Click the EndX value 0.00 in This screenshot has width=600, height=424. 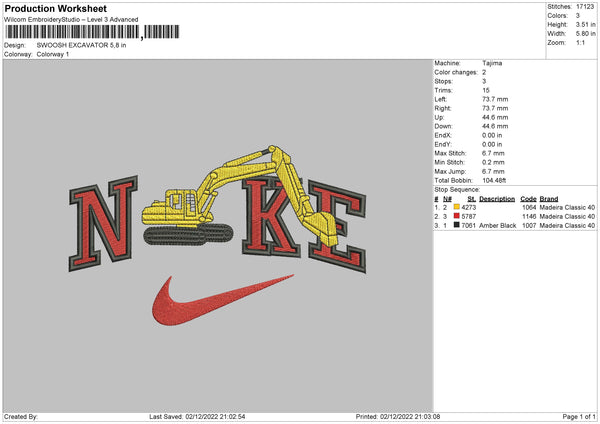click(492, 135)
